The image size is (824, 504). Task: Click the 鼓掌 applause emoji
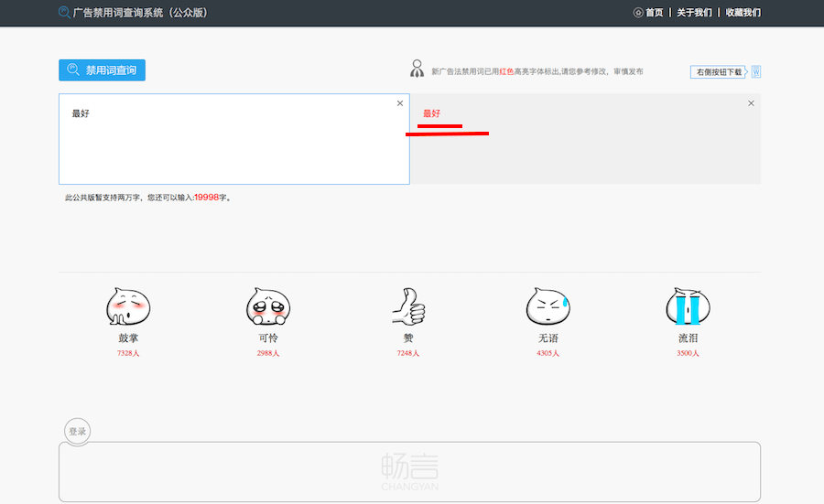pos(127,306)
